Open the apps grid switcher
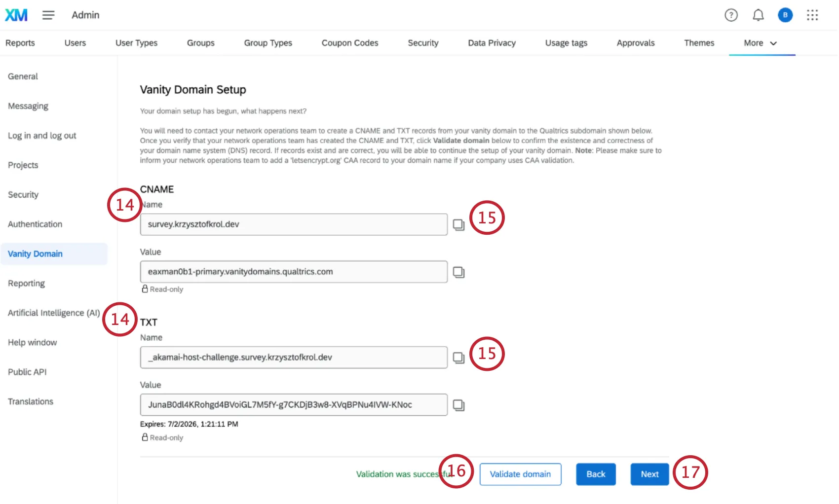Screen dimensions: 839x504 [x=812, y=15]
